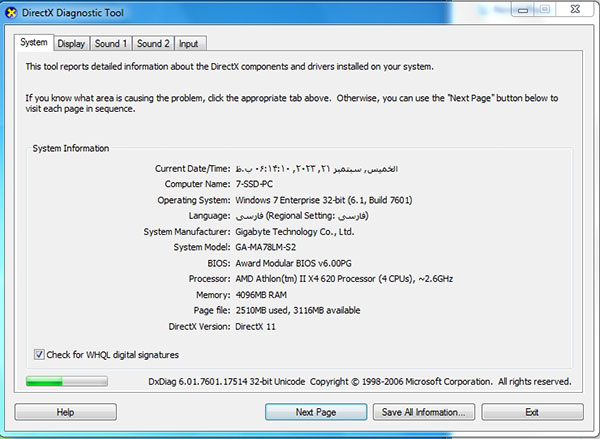The height and width of the screenshot is (439, 600).
Task: Open the Sound 2 tab
Action: (153, 44)
